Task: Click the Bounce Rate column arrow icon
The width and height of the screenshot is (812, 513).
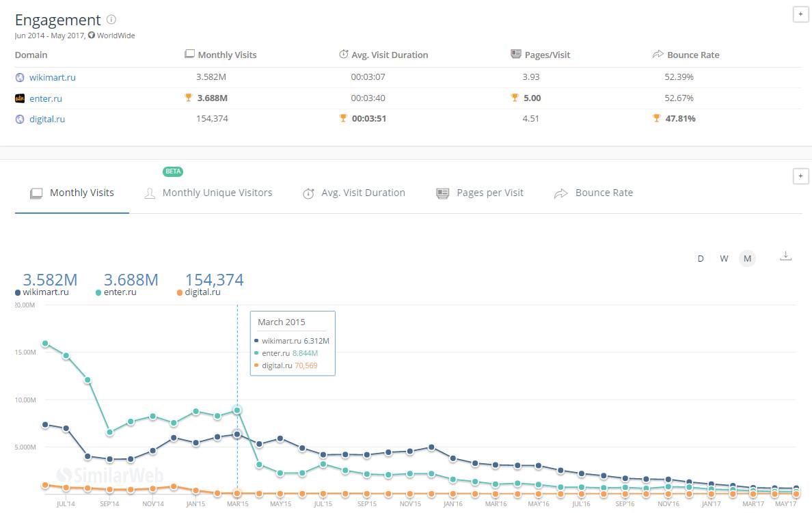Action: (x=658, y=55)
